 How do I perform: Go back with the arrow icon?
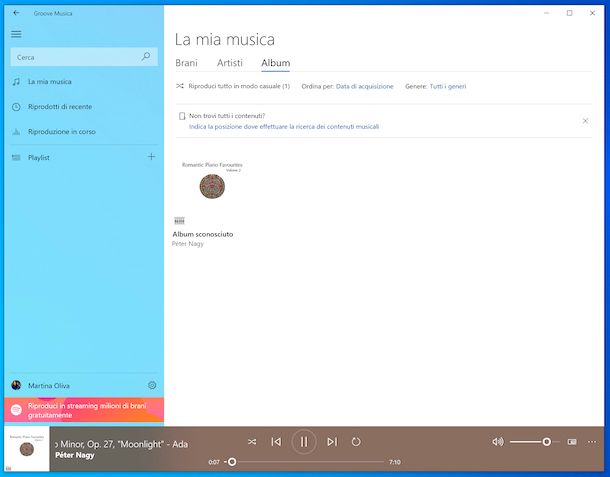[16, 13]
